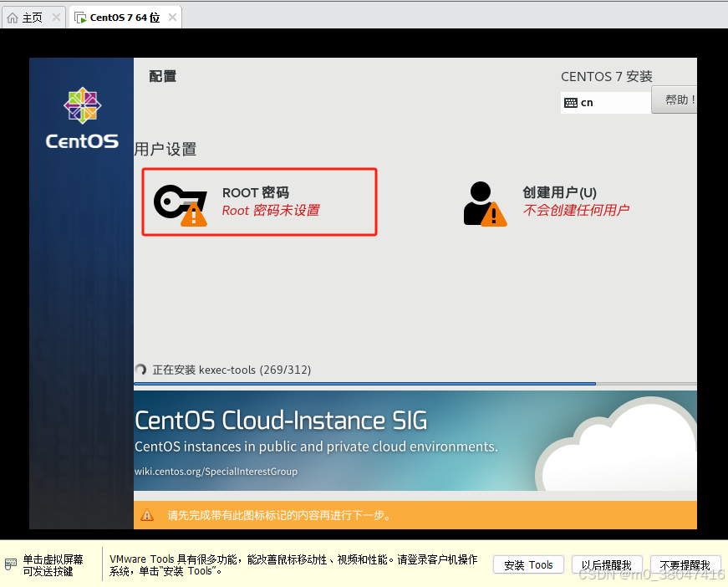Click the 'CENTOS 7 安装' header text
The image size is (728, 587).
606,77
